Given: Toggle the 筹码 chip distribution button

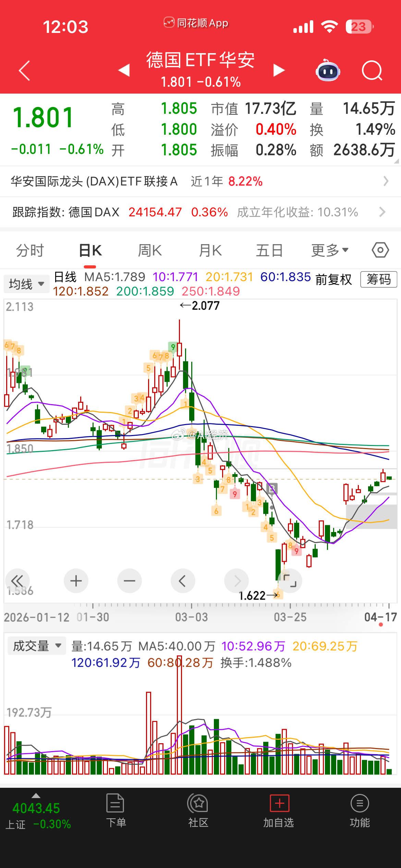Looking at the screenshot, I should pos(379,279).
